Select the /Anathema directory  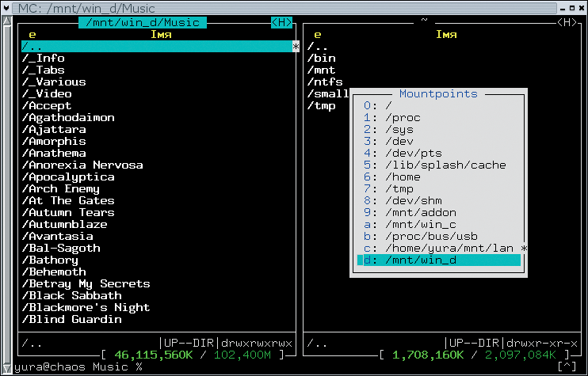(54, 154)
